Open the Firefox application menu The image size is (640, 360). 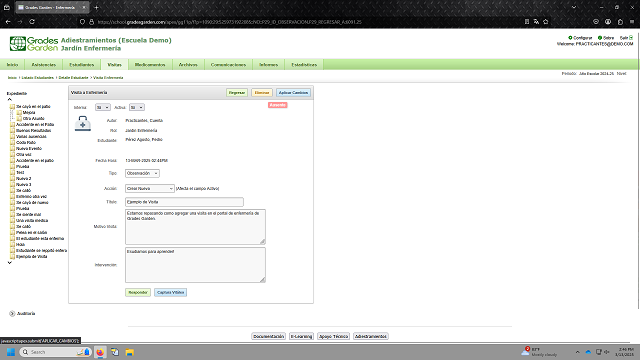632,22
